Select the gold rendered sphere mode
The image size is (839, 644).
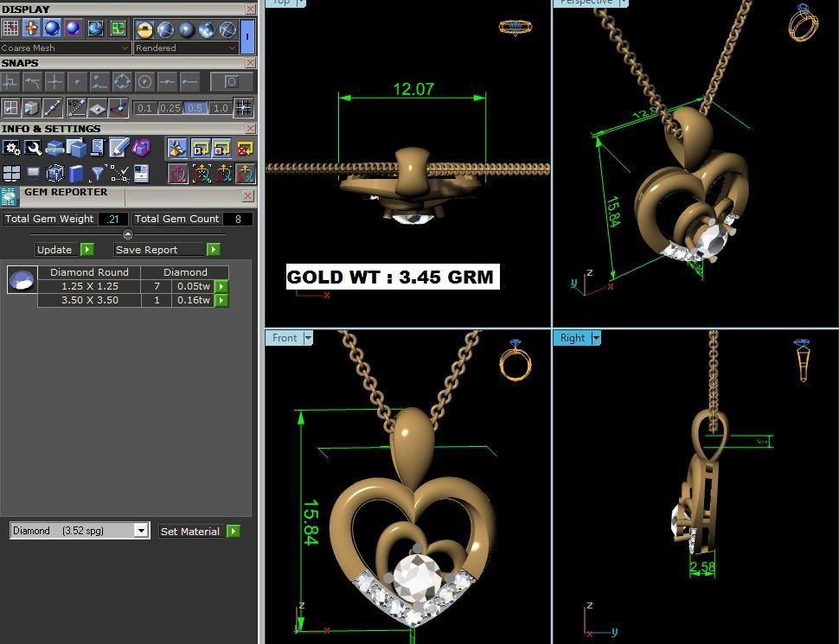(144, 29)
